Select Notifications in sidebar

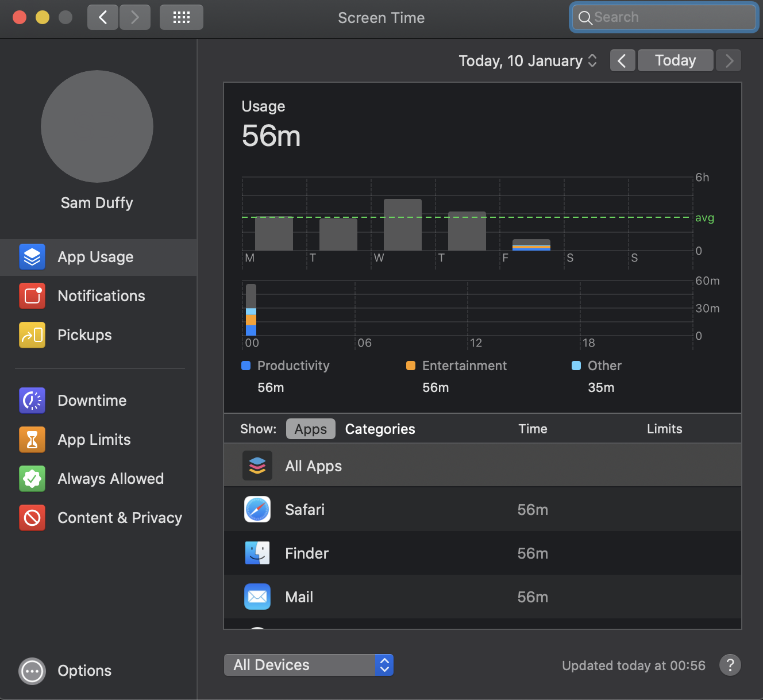pos(98,296)
